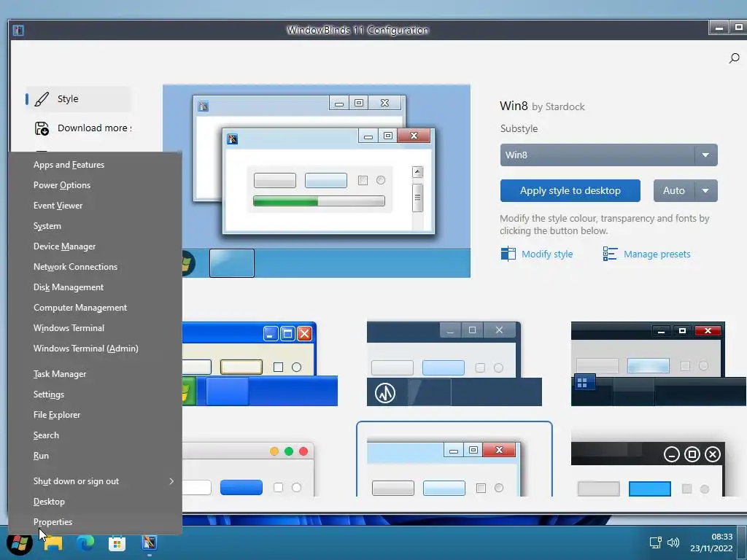Click the Modify style icon
The width and height of the screenshot is (747, 560).
pos(508,254)
